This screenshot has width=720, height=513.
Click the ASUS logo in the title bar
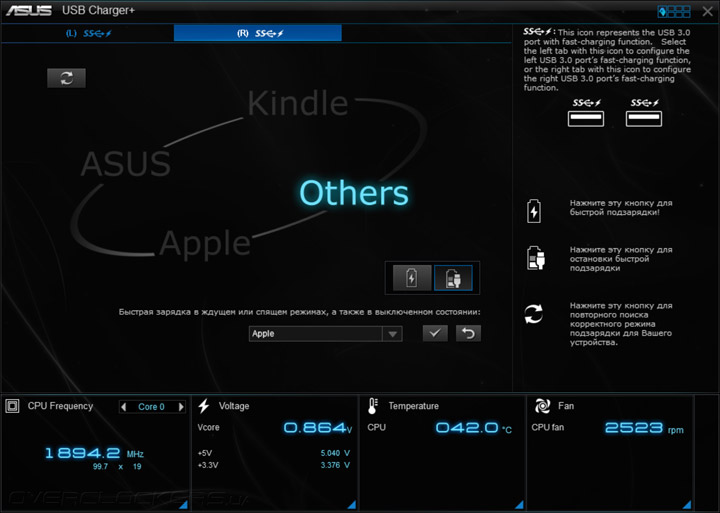(x=28, y=10)
